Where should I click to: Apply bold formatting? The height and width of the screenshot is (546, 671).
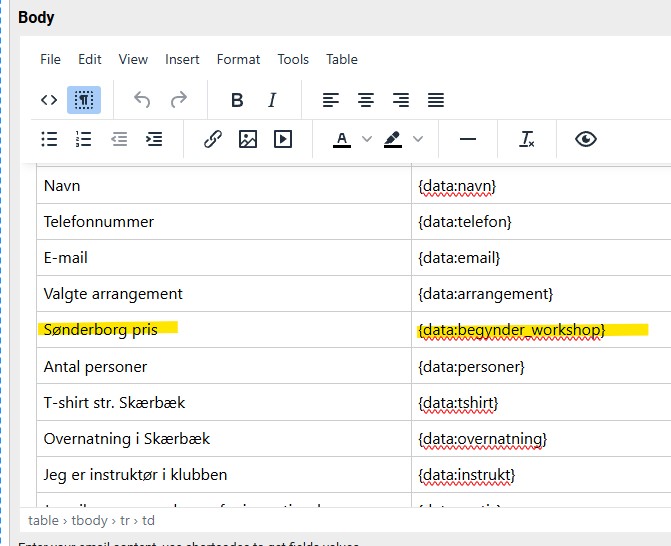pos(237,100)
